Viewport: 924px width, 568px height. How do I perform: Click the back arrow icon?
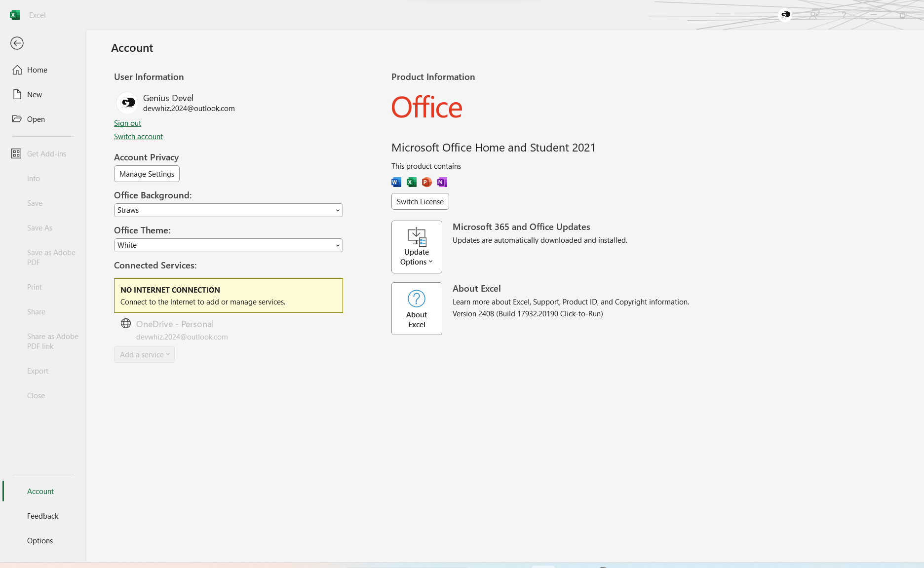coord(17,43)
